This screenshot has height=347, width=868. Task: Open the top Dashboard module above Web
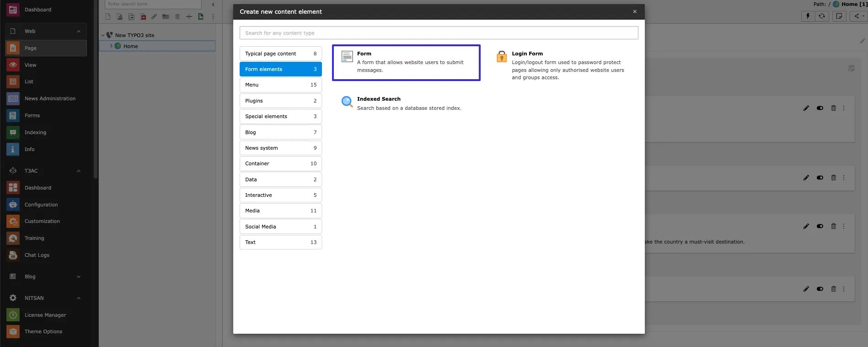(x=46, y=10)
